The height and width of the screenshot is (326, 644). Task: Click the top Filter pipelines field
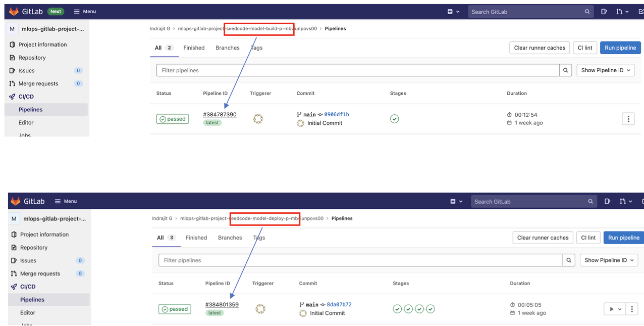pos(358,70)
